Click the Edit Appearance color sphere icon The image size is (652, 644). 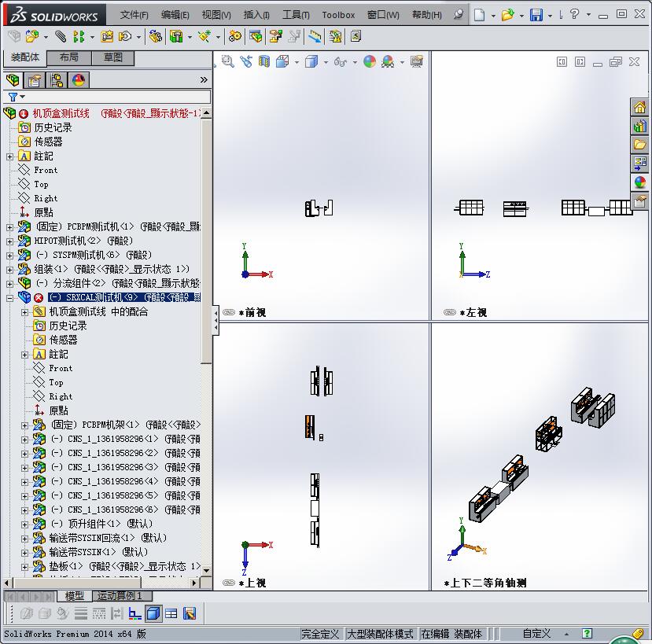pyautogui.click(x=369, y=61)
